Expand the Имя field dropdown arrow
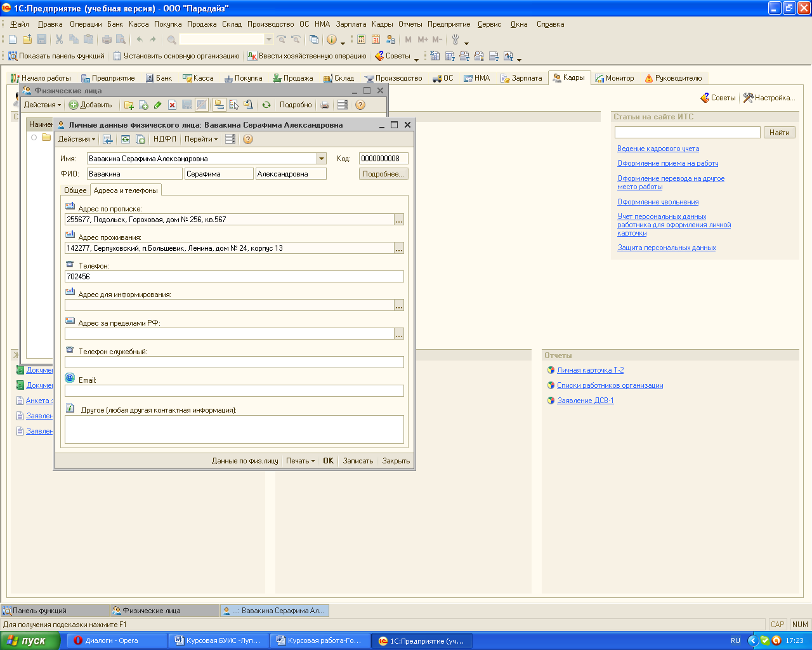This screenshot has height=650, width=812. click(x=322, y=159)
